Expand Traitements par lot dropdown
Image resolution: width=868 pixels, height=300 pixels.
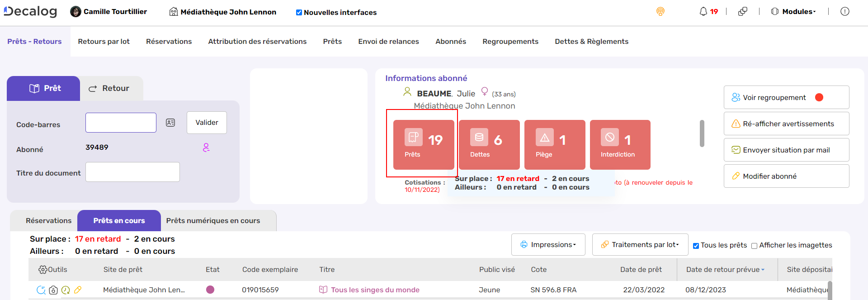[640, 245]
